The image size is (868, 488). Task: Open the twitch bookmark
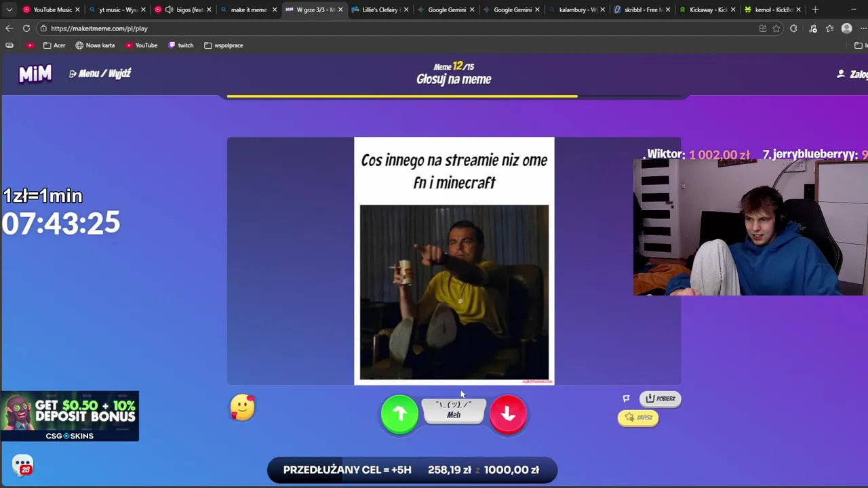(x=181, y=45)
